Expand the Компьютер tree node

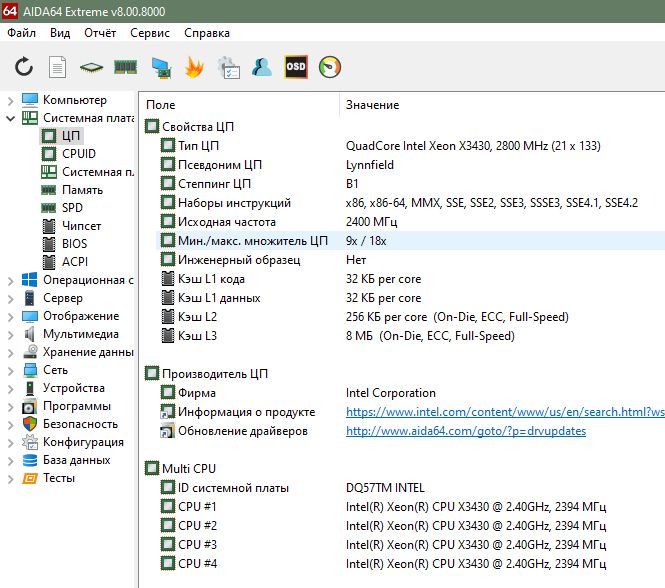pyautogui.click(x=11, y=101)
